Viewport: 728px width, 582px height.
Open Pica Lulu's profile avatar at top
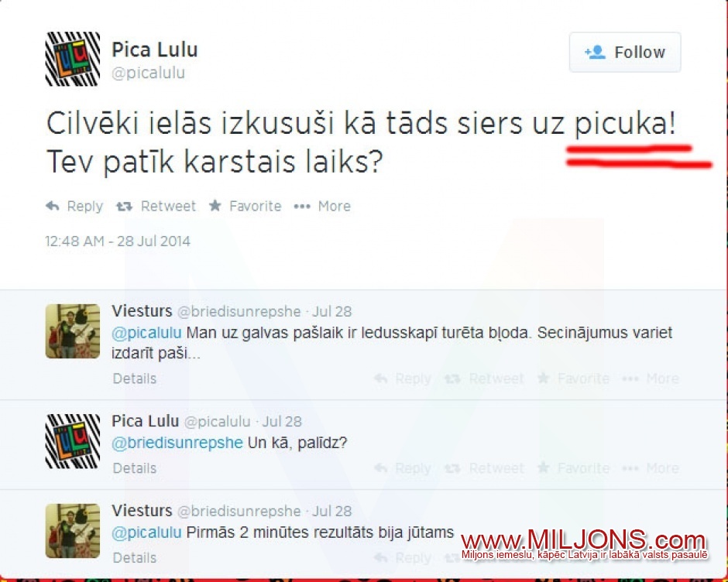(x=73, y=59)
